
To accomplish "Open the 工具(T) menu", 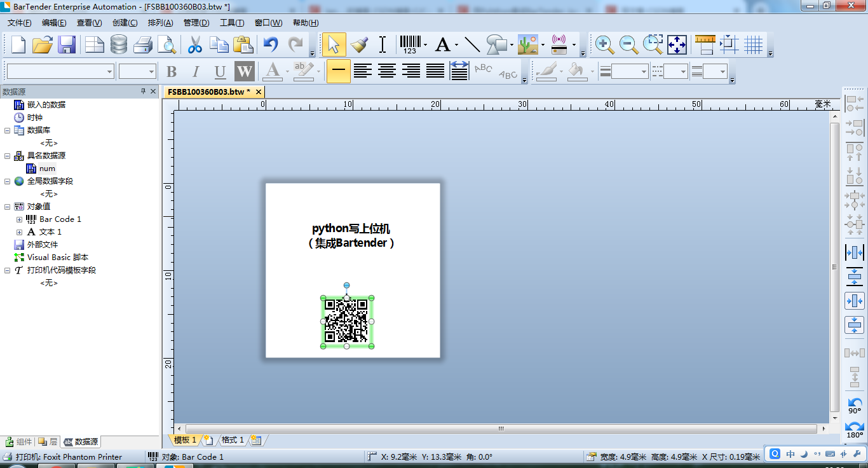I will click(x=232, y=22).
